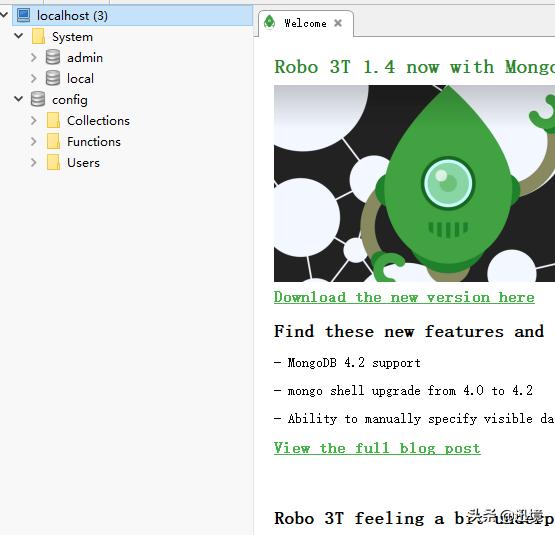555x535 pixels.
Task: Click the Robo 3T 1.4 heading
Action: [414, 67]
